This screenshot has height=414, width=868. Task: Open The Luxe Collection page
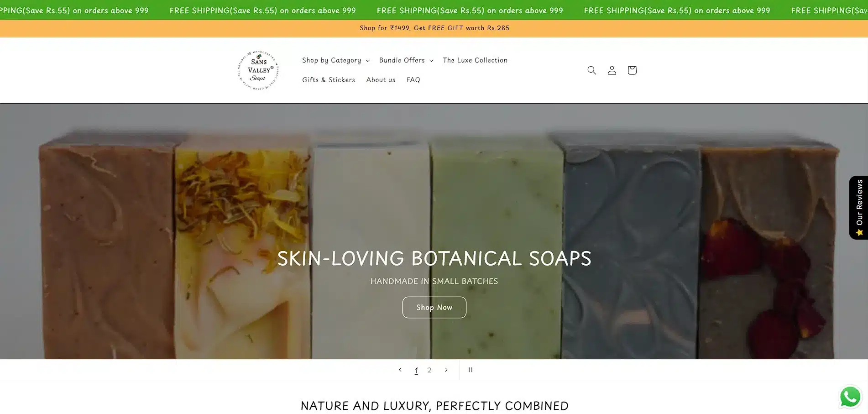point(475,60)
